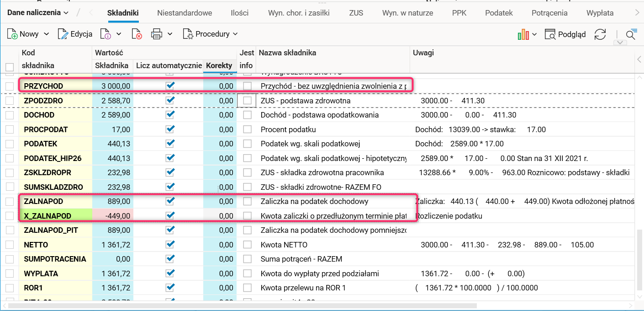
Task: Click the delete document icon with red X
Action: click(x=137, y=34)
